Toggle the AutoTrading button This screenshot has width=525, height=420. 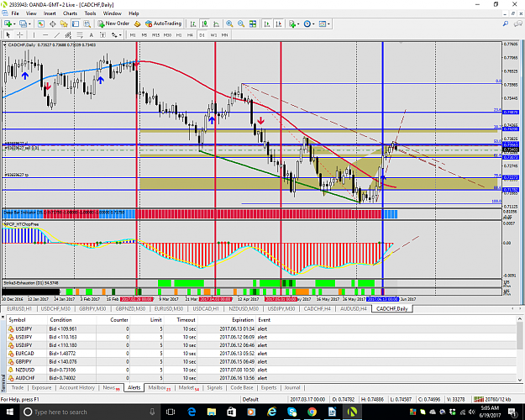164,24
